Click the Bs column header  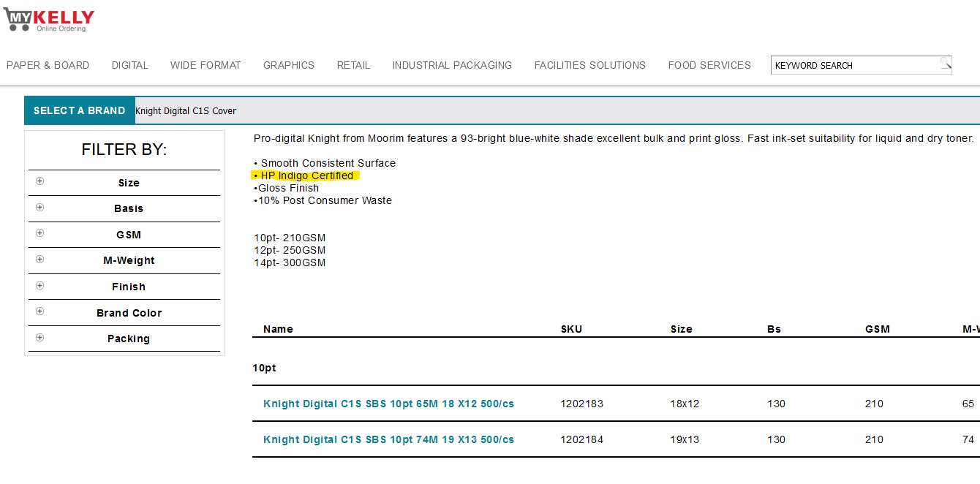(774, 329)
